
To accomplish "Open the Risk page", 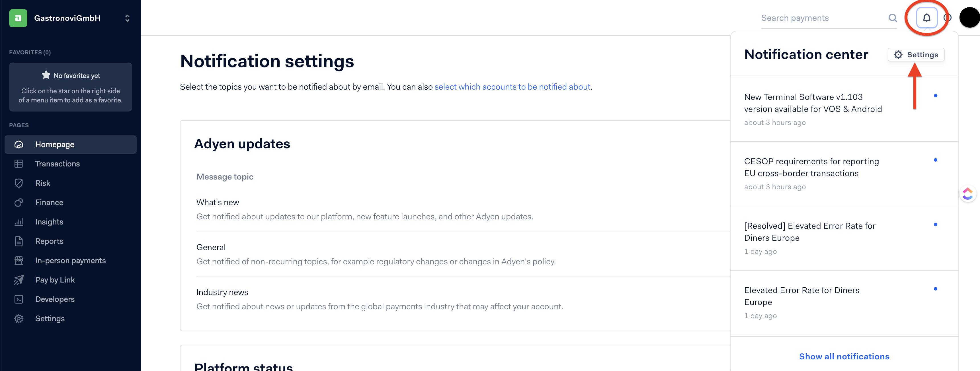I will (x=70, y=183).
